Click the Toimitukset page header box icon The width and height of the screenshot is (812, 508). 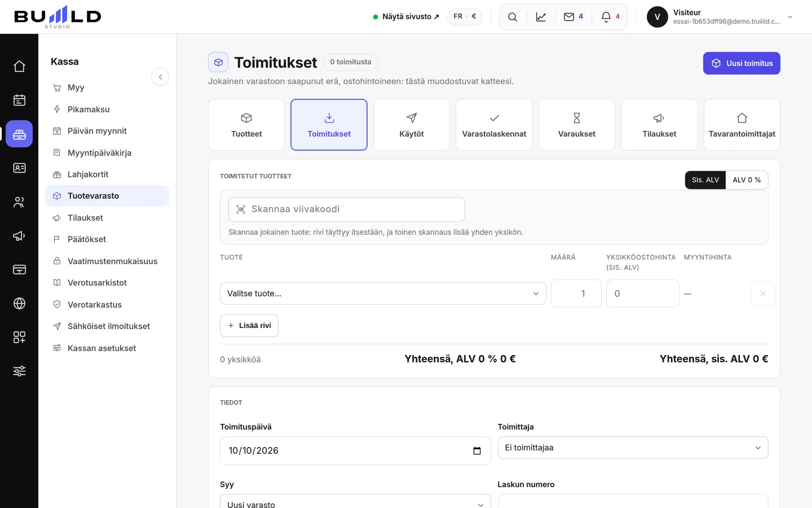[x=218, y=62]
